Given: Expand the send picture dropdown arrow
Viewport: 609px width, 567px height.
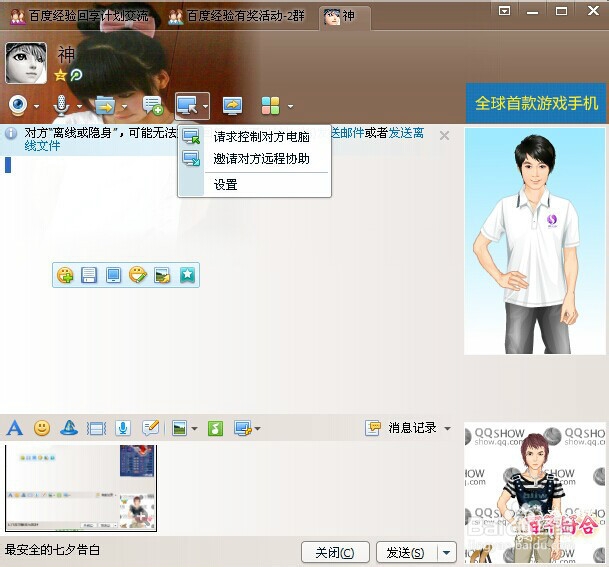Looking at the screenshot, I should click(195, 429).
